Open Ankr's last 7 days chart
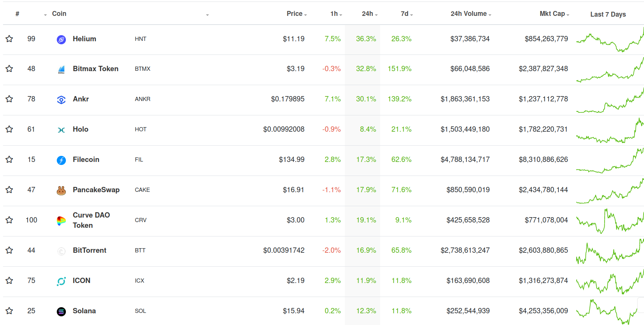 click(610, 100)
